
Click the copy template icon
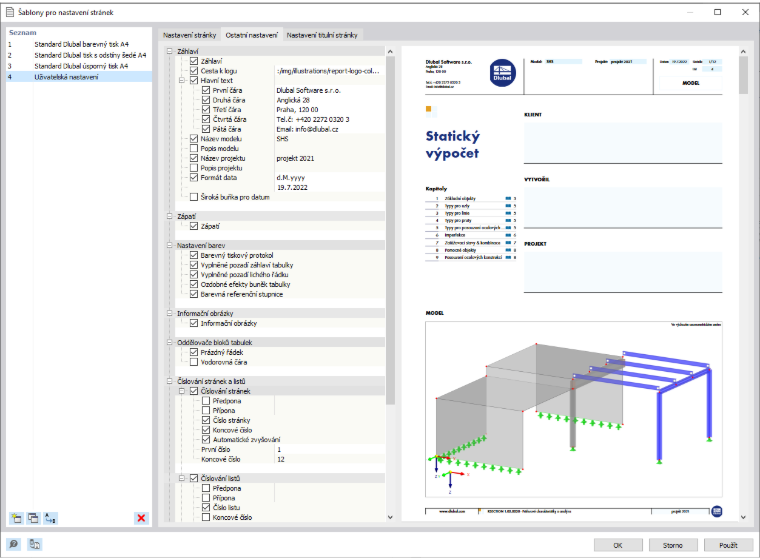point(33,518)
